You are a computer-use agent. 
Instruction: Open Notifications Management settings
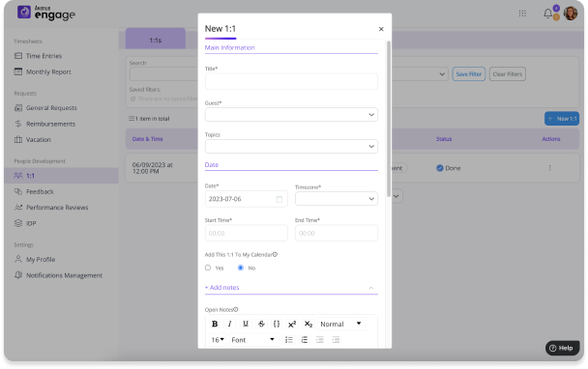[64, 275]
